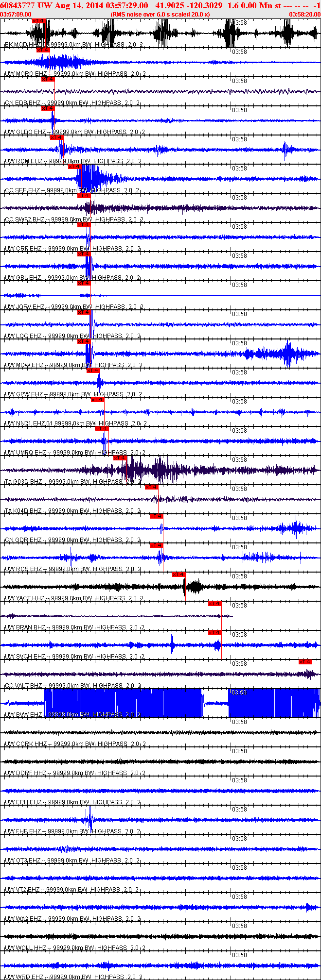
Task: Select the red pick marker on TA G03D trace
Action: pos(120,457)
